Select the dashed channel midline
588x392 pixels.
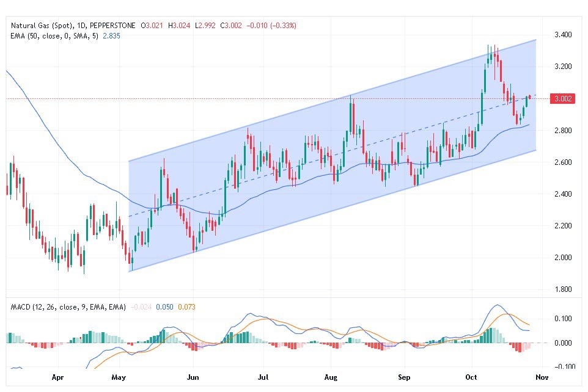(332, 156)
